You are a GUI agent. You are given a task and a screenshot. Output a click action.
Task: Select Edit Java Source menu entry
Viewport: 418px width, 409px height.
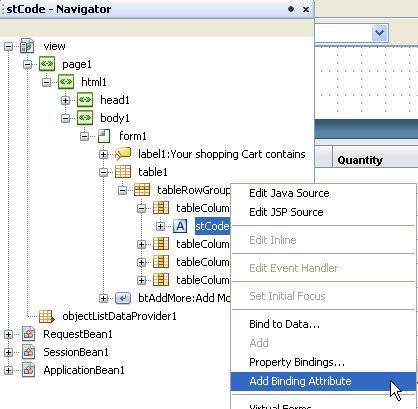point(289,193)
